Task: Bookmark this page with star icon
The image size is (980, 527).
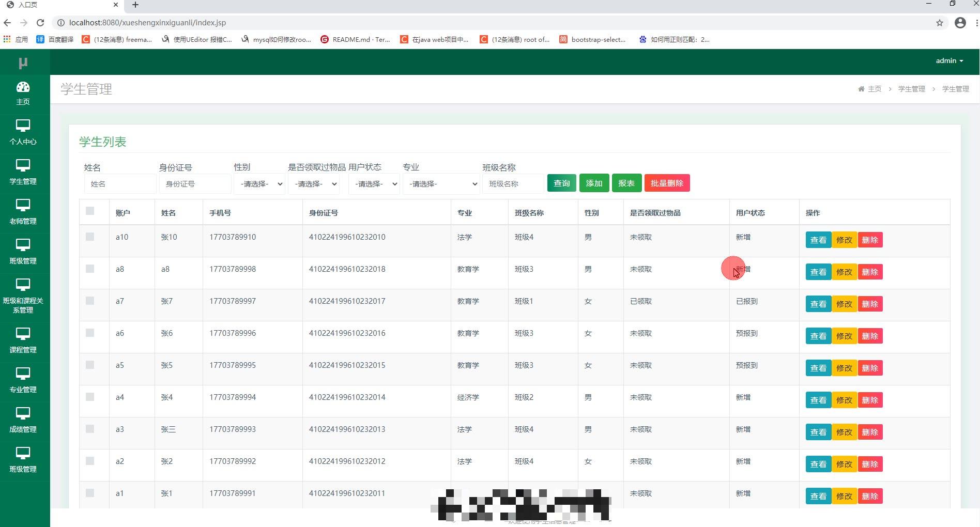Action: [940, 23]
